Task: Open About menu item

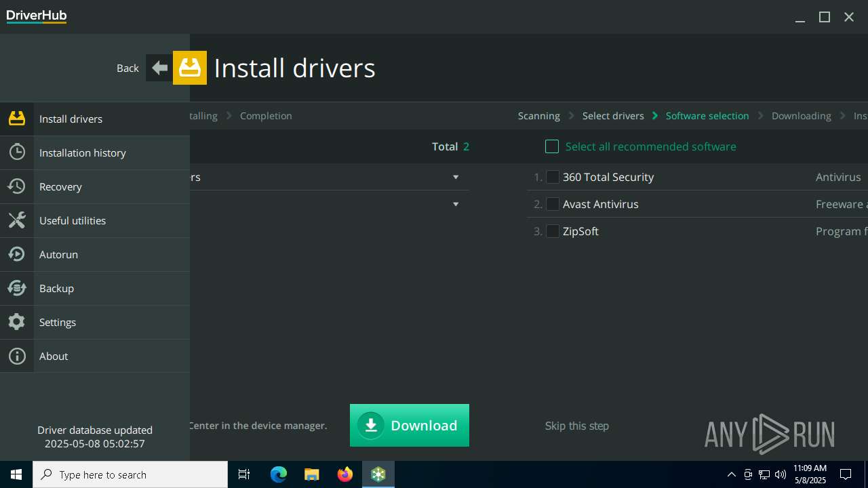Action: [95, 356]
